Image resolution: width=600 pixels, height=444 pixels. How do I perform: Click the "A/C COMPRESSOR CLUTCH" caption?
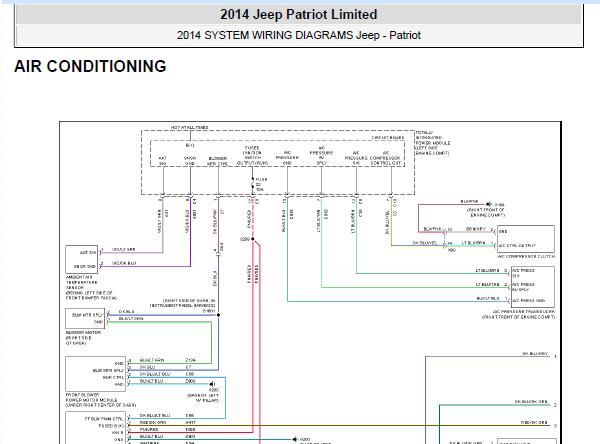[526, 256]
